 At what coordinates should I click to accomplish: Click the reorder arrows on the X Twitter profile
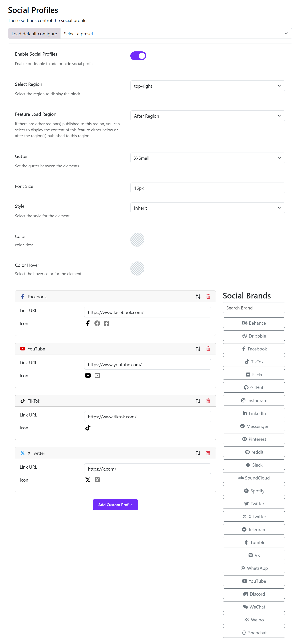[x=198, y=453]
